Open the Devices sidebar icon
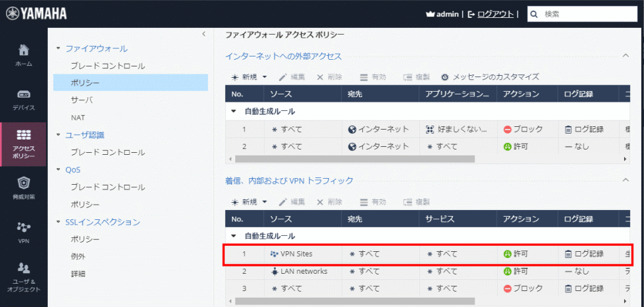The width and height of the screenshot is (644, 307). (23, 99)
